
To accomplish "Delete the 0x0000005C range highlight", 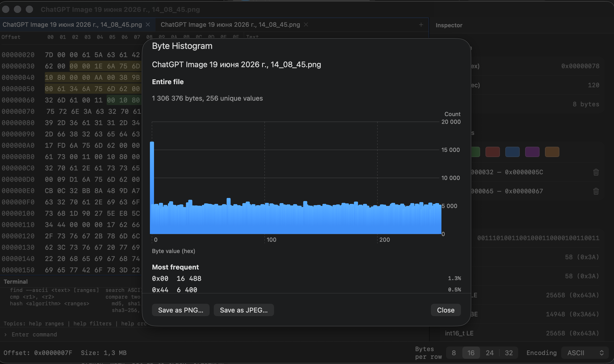I will (596, 172).
